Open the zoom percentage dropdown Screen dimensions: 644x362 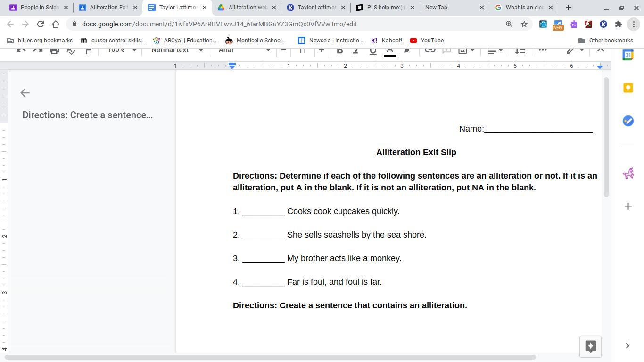122,50
